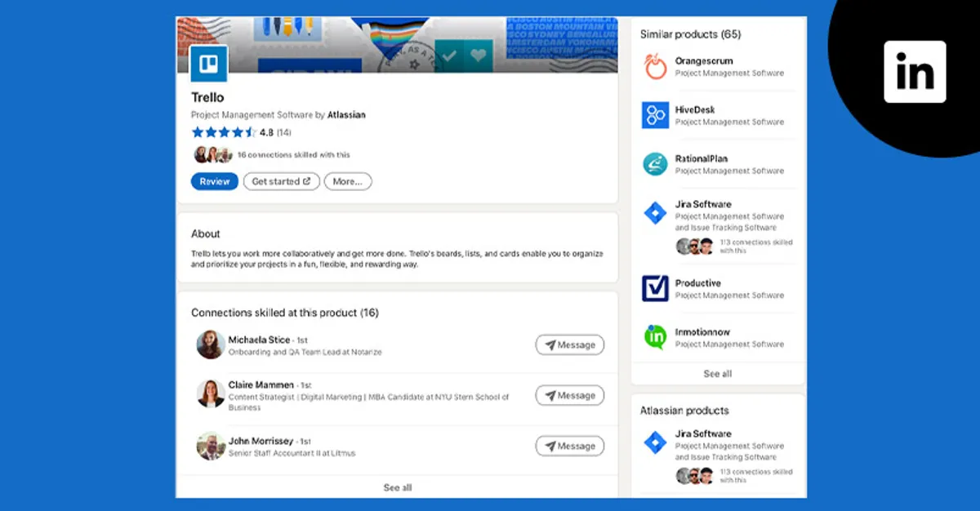Click the Trello app logo icon

click(208, 63)
